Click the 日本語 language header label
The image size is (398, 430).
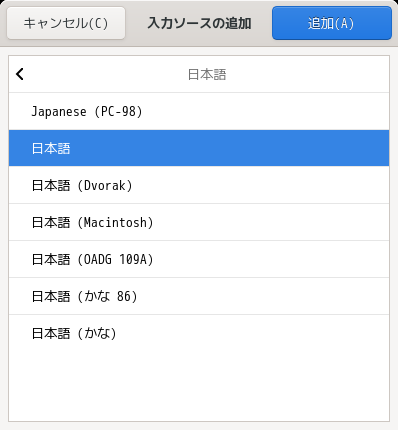tap(207, 74)
